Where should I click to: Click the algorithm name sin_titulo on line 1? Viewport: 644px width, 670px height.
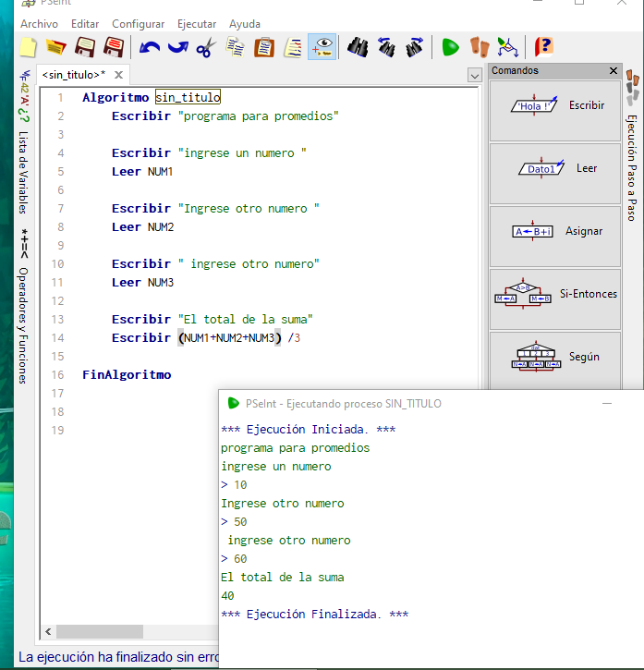188,97
